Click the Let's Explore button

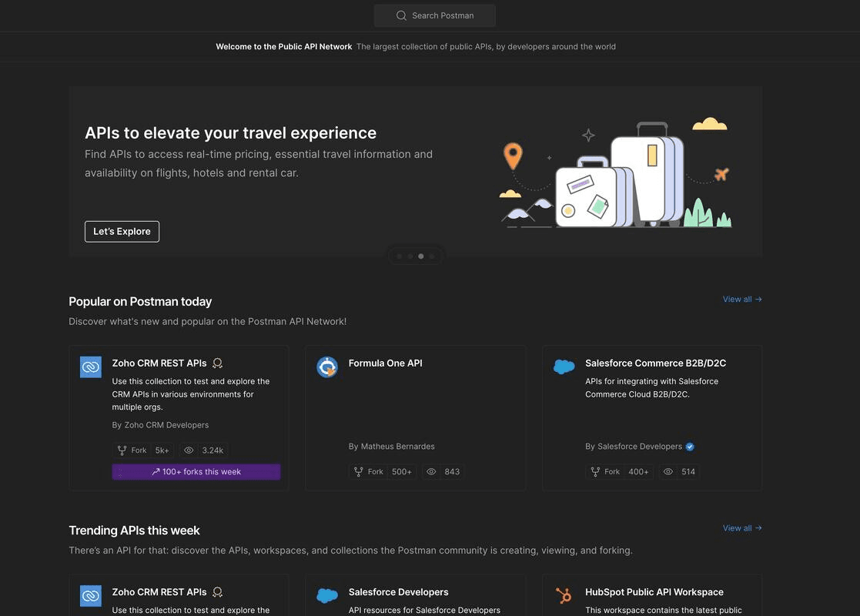tap(122, 229)
